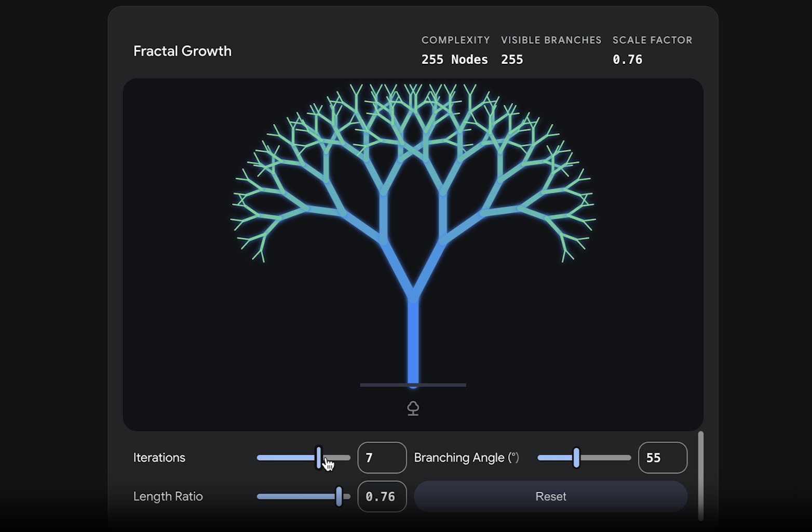Click the vertical scrollbar beside the controls
Image resolution: width=812 pixels, height=532 pixels.
[700, 475]
